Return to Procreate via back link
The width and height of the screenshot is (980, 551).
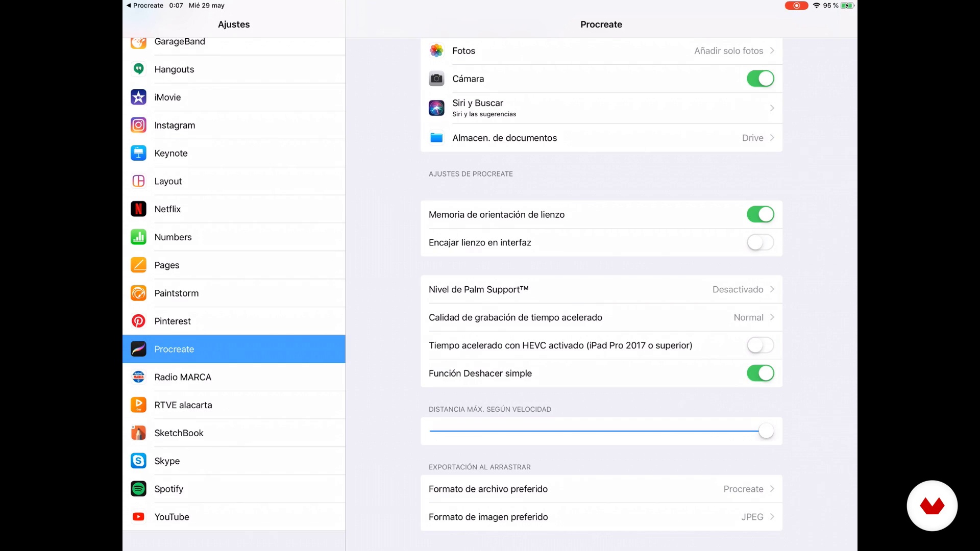click(x=145, y=6)
